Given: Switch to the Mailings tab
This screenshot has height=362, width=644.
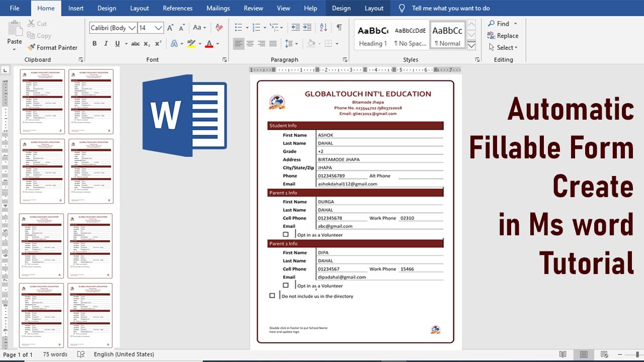Looking at the screenshot, I should [218, 8].
